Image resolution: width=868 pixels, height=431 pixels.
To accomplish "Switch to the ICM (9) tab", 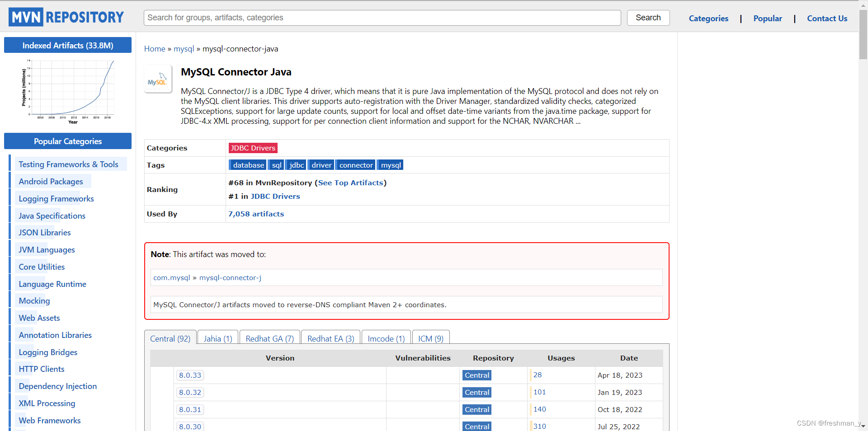I will tap(431, 338).
